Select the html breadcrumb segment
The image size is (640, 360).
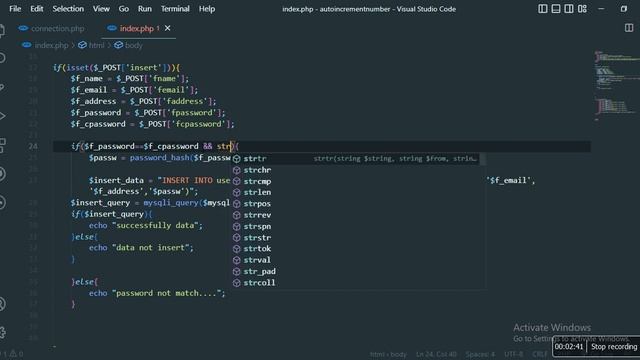(96, 45)
